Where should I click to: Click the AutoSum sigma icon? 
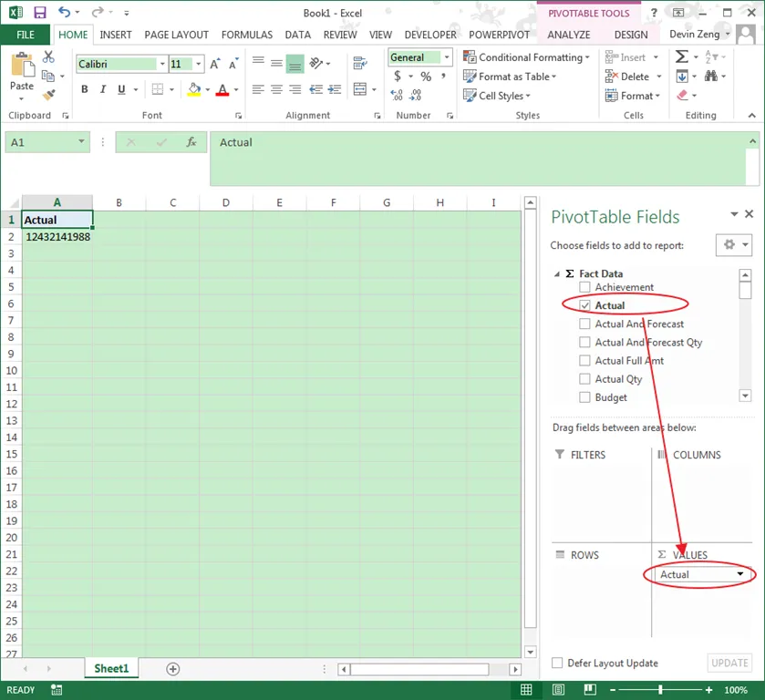pyautogui.click(x=682, y=57)
